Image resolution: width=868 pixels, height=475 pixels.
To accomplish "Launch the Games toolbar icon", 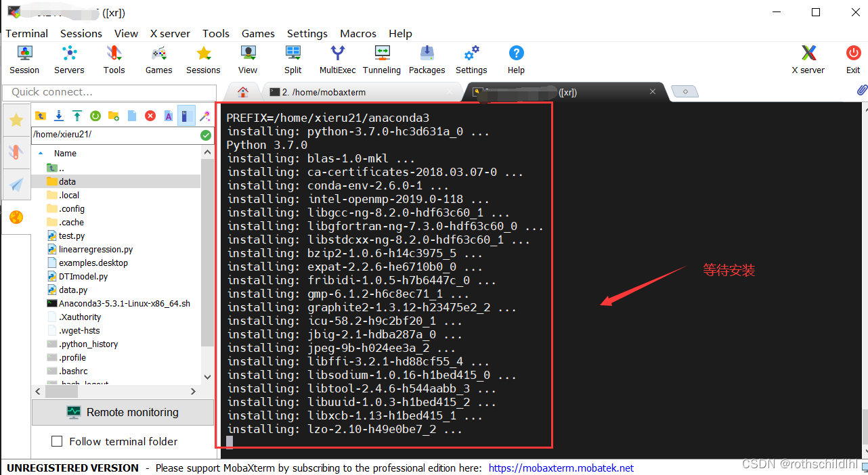I will click(x=158, y=60).
